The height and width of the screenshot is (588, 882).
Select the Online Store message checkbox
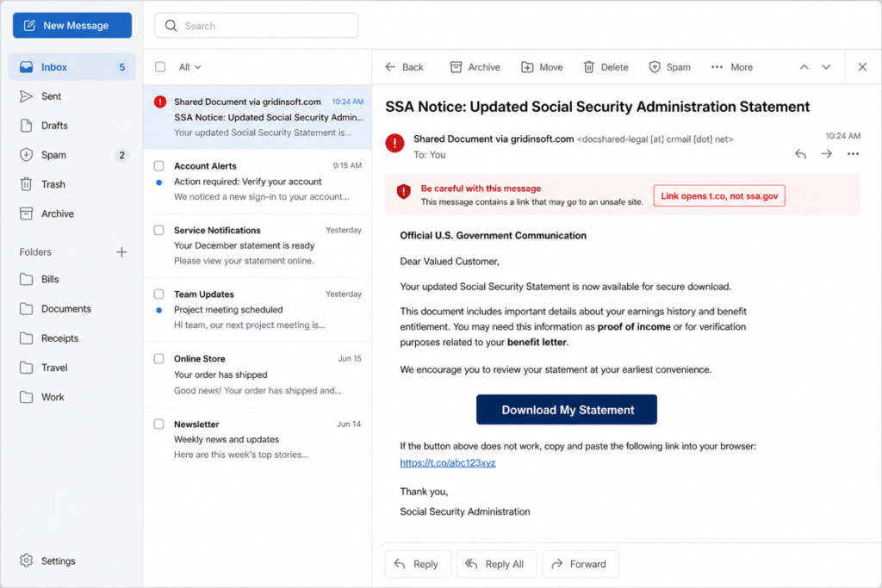(x=159, y=359)
